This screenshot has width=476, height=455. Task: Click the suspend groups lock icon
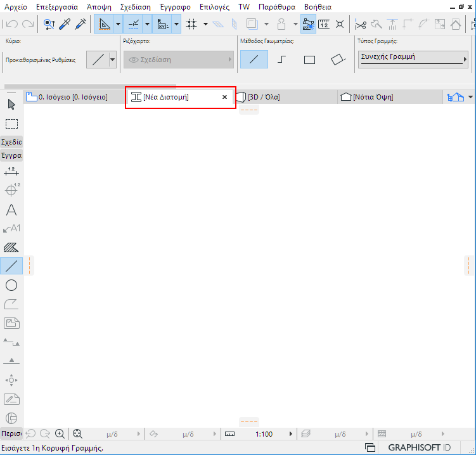tap(281, 24)
